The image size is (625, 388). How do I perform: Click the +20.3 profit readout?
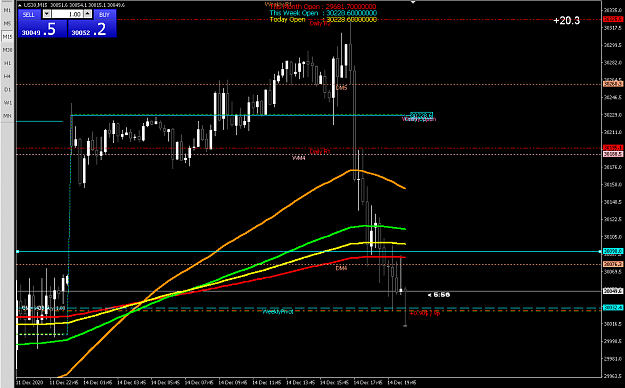[x=566, y=20]
